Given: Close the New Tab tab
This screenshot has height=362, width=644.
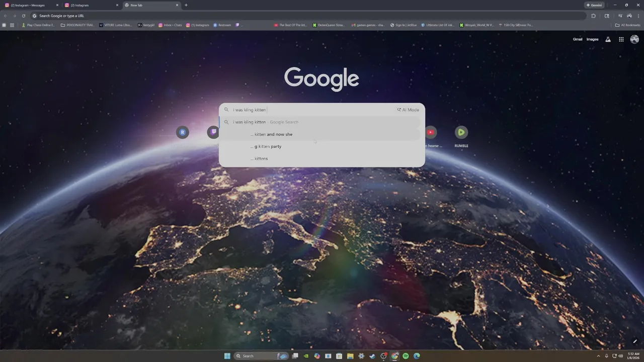Looking at the screenshot, I should pyautogui.click(x=177, y=5).
